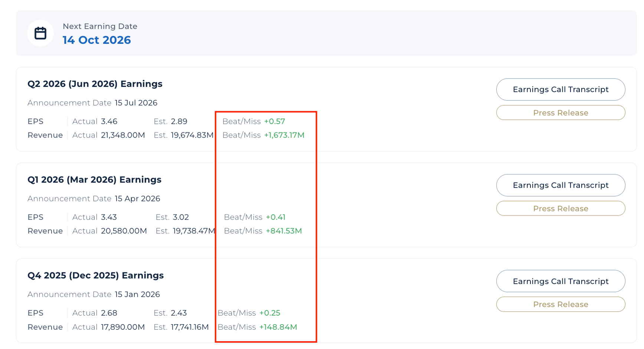Click the 15 Jul 2026 announcement date

(x=136, y=103)
